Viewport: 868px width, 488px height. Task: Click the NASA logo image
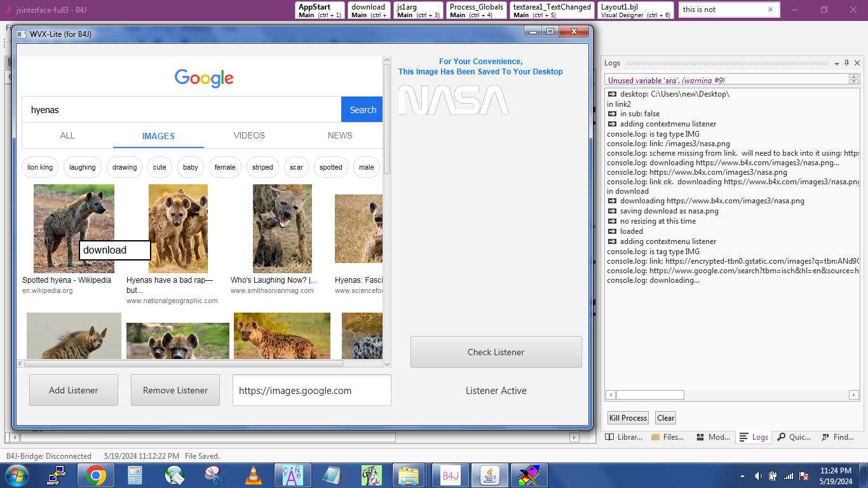coord(453,100)
